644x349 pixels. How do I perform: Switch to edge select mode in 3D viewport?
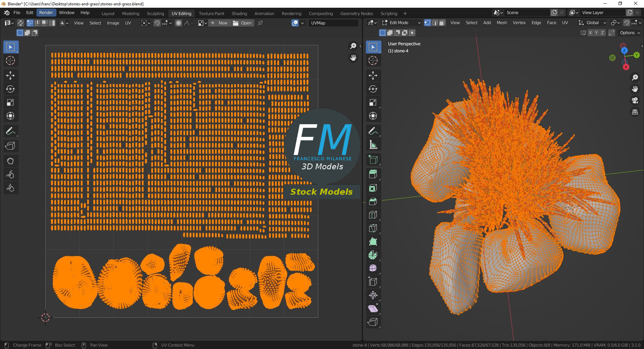point(435,23)
